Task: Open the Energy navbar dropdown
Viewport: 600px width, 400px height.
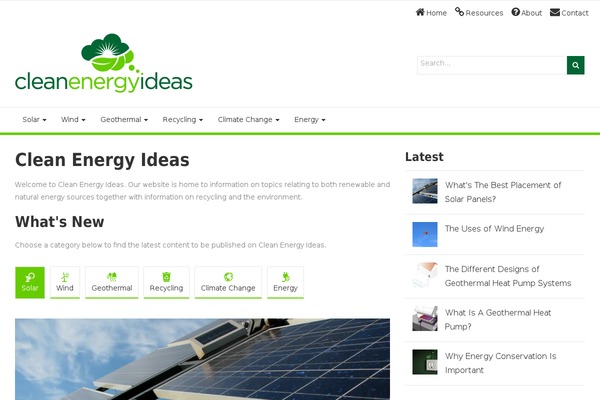Action: point(310,120)
